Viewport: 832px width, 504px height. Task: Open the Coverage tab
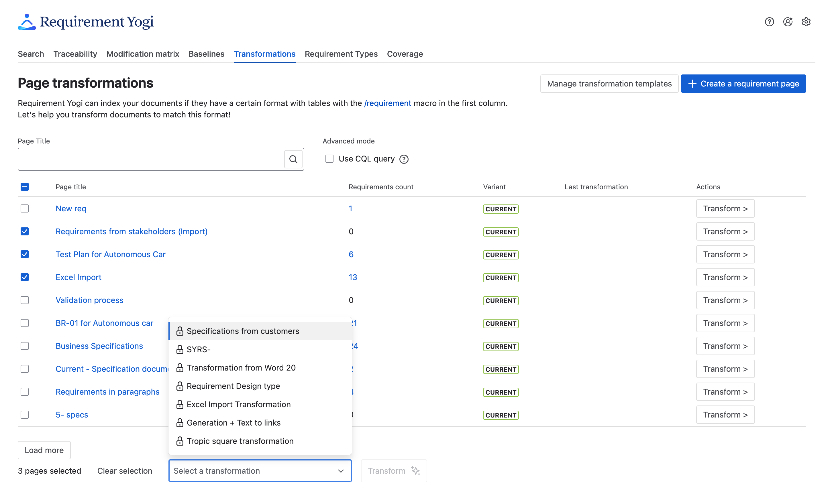(x=405, y=54)
